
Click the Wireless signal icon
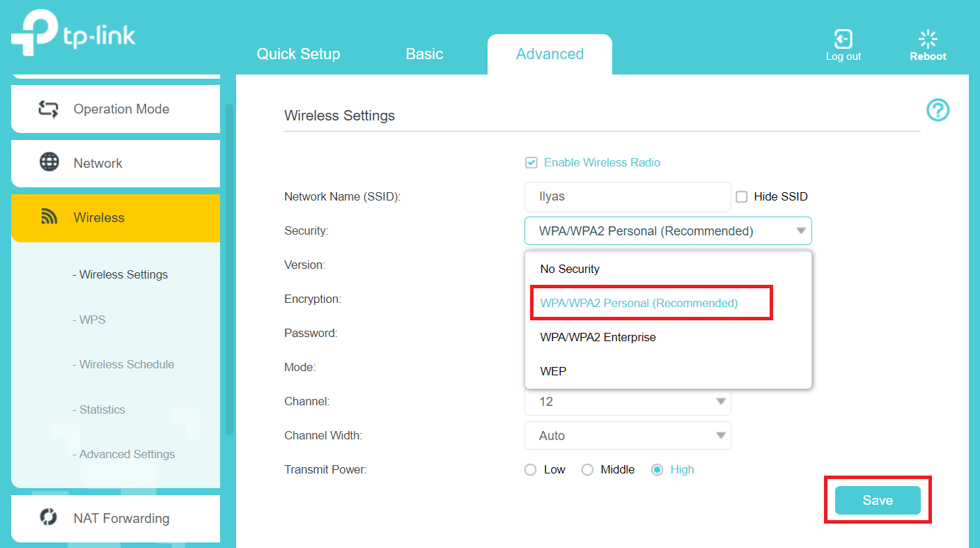click(x=49, y=217)
